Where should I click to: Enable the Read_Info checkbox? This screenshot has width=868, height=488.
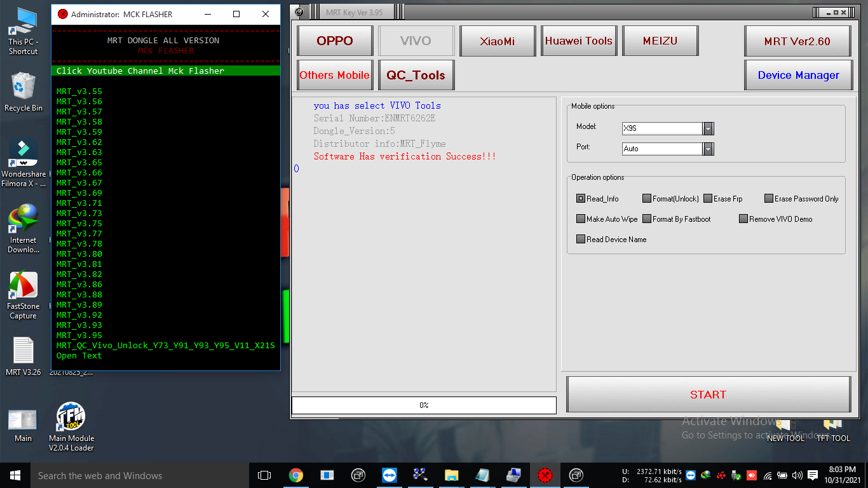[581, 199]
